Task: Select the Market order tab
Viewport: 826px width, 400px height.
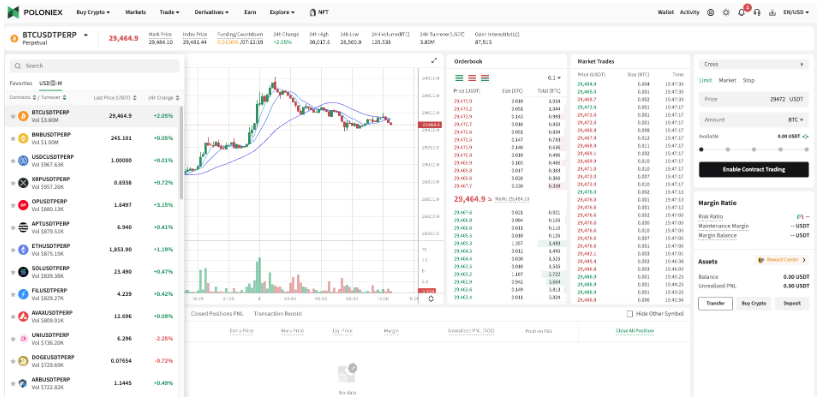Action: coord(727,81)
